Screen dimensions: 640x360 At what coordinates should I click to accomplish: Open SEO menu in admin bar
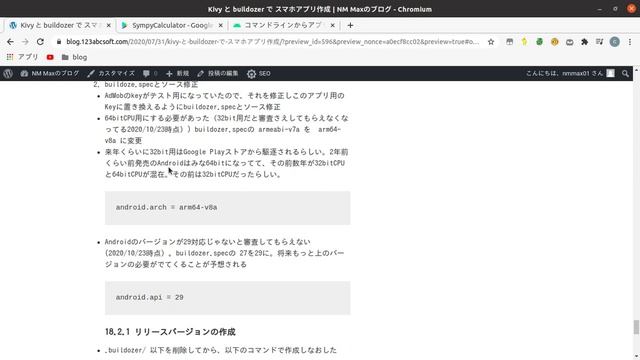(259, 73)
